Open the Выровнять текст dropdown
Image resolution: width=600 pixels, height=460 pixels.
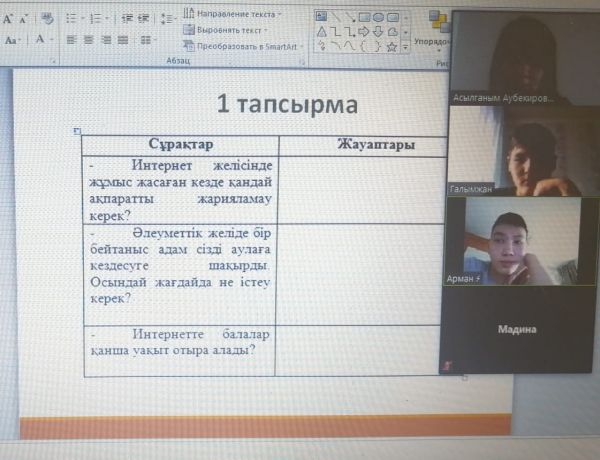(x=231, y=30)
